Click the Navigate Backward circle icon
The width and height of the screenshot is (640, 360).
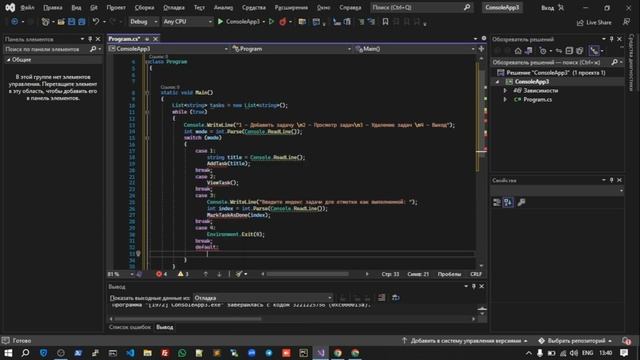click(14, 22)
